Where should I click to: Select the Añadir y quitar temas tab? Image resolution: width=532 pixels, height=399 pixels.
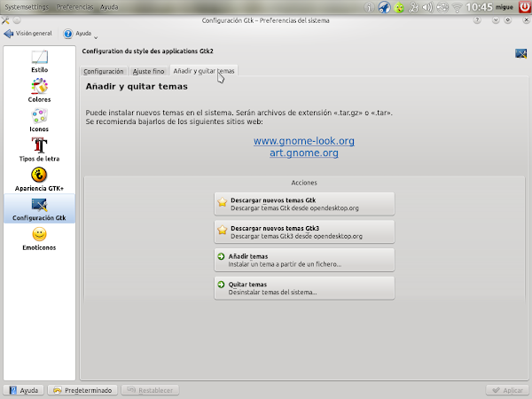click(x=204, y=71)
